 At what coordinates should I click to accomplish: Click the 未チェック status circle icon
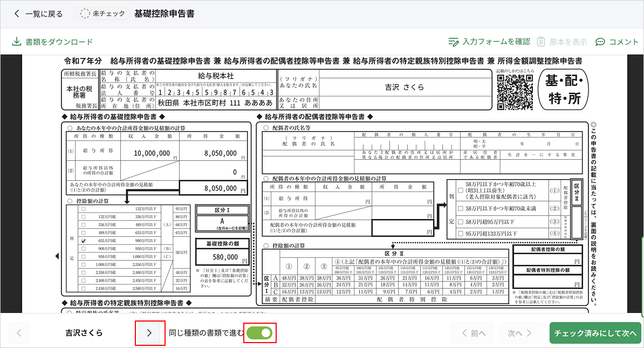86,14
